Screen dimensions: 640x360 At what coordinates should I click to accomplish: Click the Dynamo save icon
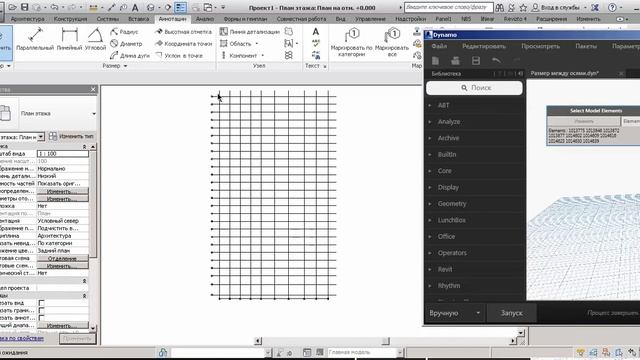[476, 61]
